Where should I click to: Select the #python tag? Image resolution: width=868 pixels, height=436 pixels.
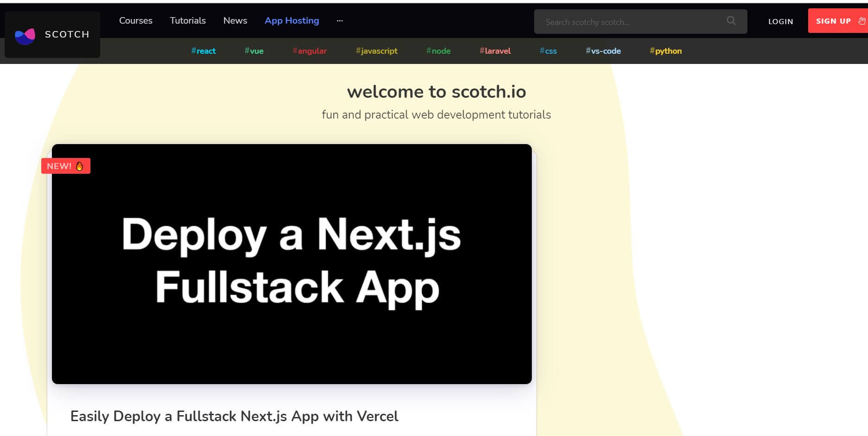coord(666,51)
